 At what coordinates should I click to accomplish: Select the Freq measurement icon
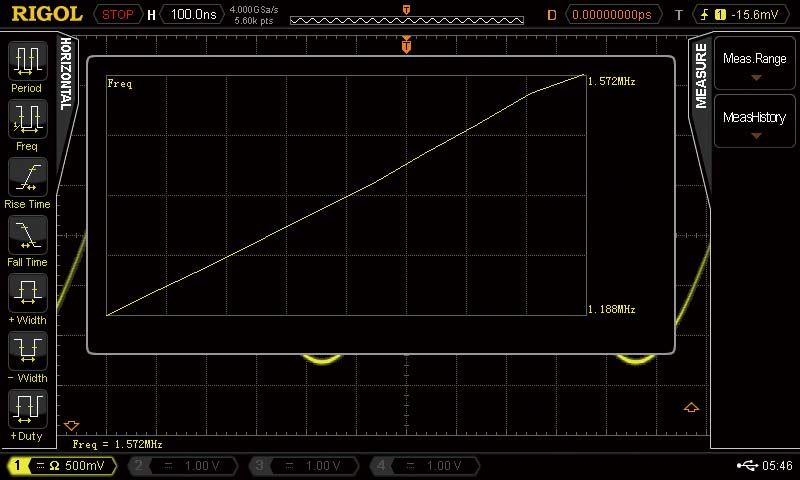[x=28, y=119]
